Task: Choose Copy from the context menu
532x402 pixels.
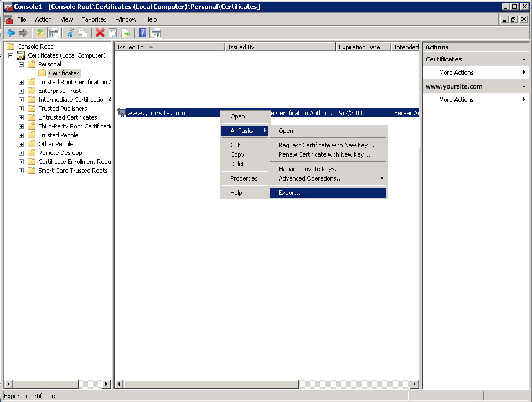Action: click(245, 154)
